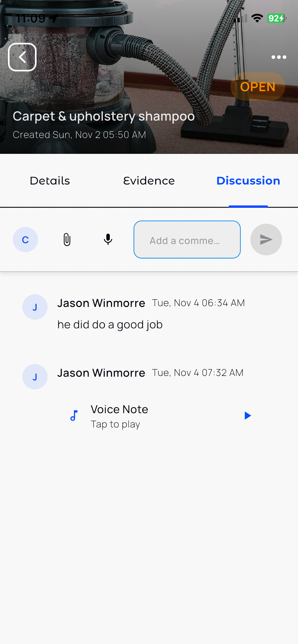Go back using the chevron button
Screen dimensions: 298x644
(x=22, y=57)
